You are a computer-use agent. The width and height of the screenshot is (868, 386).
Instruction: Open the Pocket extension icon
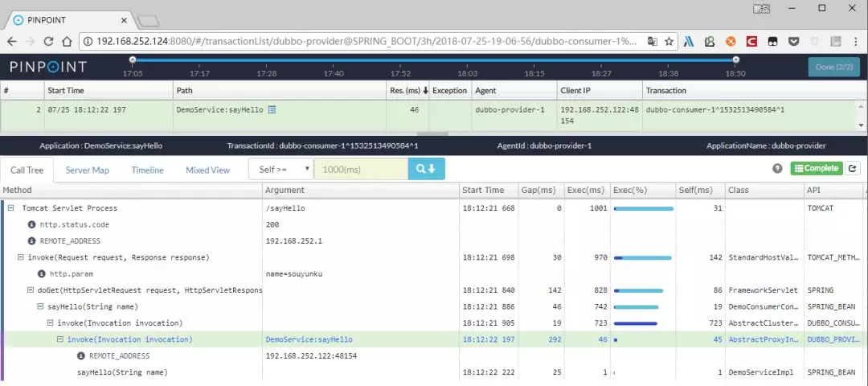pyautogui.click(x=793, y=42)
